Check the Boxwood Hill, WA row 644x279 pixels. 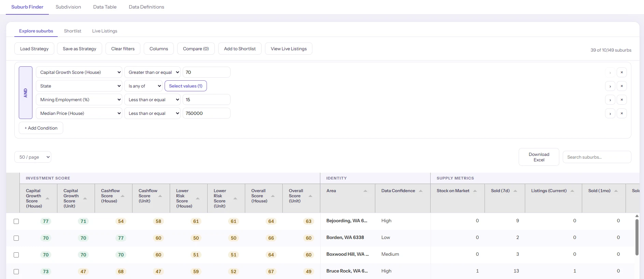pyautogui.click(x=16, y=255)
